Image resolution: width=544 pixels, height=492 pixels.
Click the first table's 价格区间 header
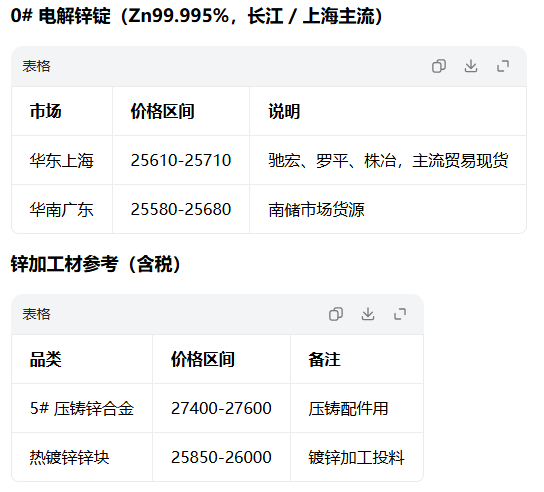coord(162,111)
